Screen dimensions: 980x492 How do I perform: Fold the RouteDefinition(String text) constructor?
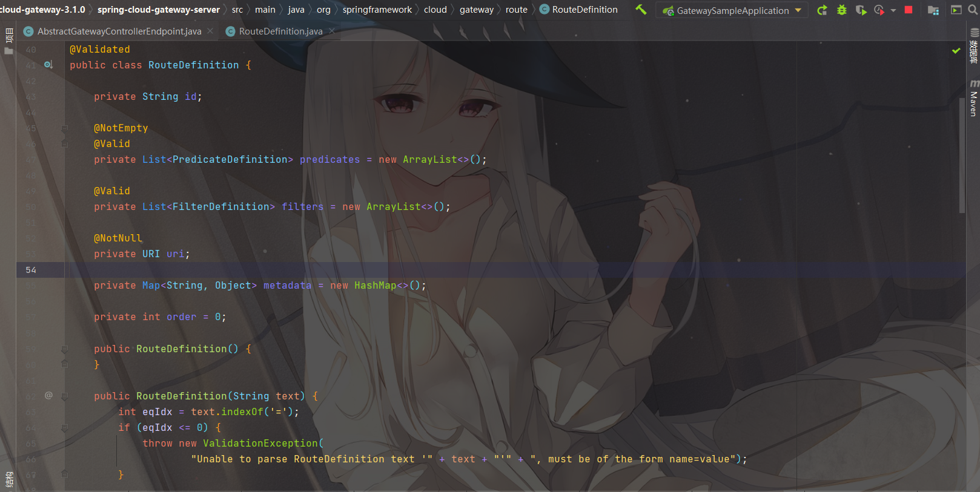[64, 396]
